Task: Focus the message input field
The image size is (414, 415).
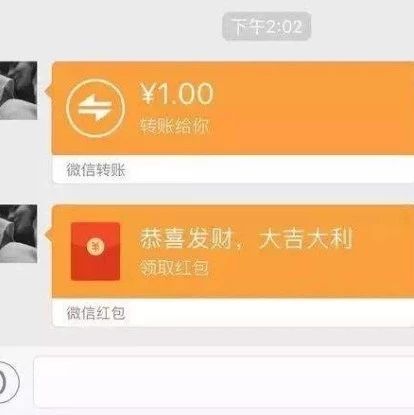Action: pyautogui.click(x=224, y=382)
